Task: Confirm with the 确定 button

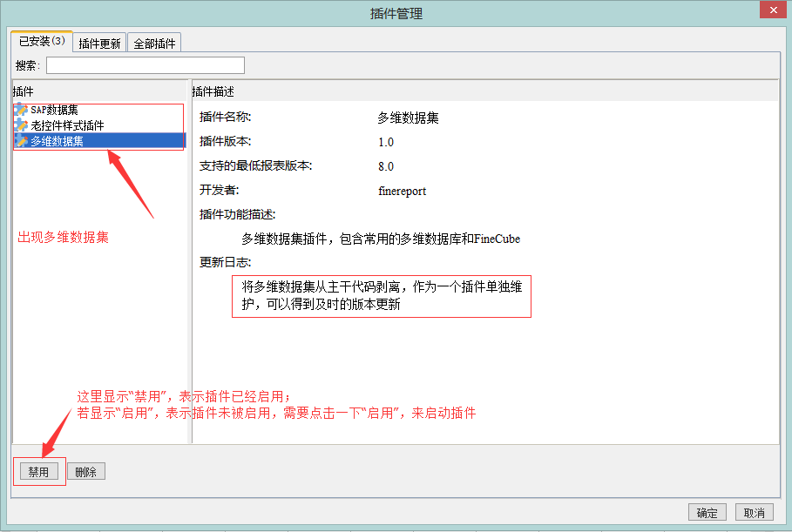Action: click(707, 512)
